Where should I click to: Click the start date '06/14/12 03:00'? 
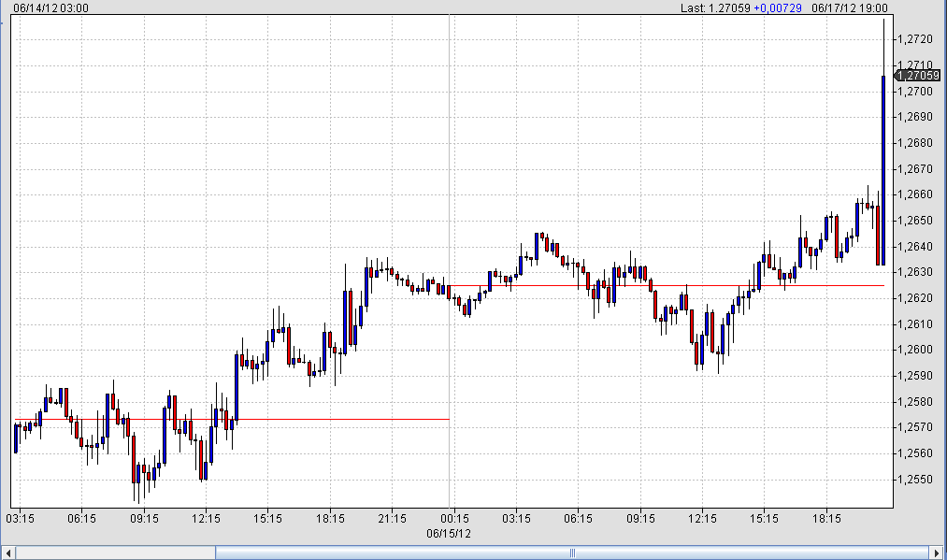50,7
